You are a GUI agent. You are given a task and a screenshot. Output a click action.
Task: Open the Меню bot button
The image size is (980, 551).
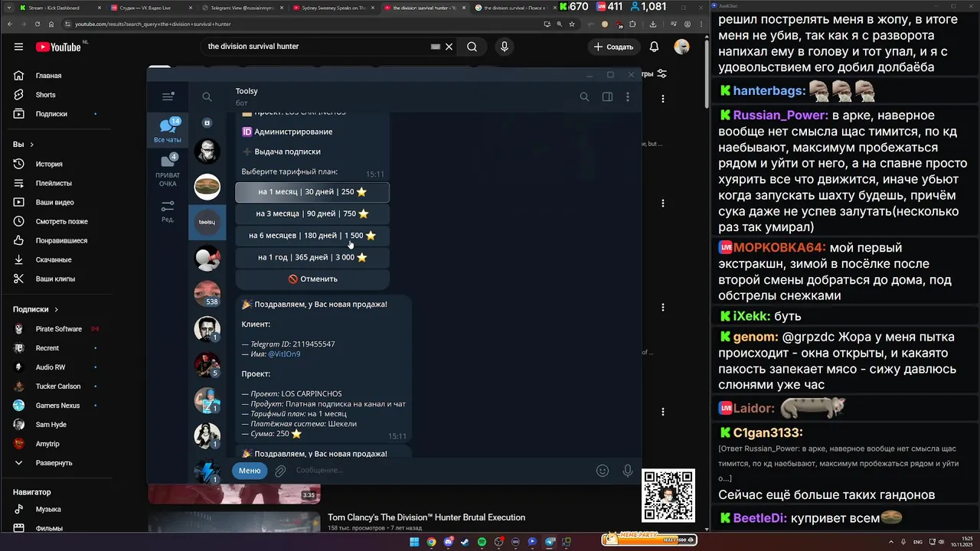(x=250, y=471)
